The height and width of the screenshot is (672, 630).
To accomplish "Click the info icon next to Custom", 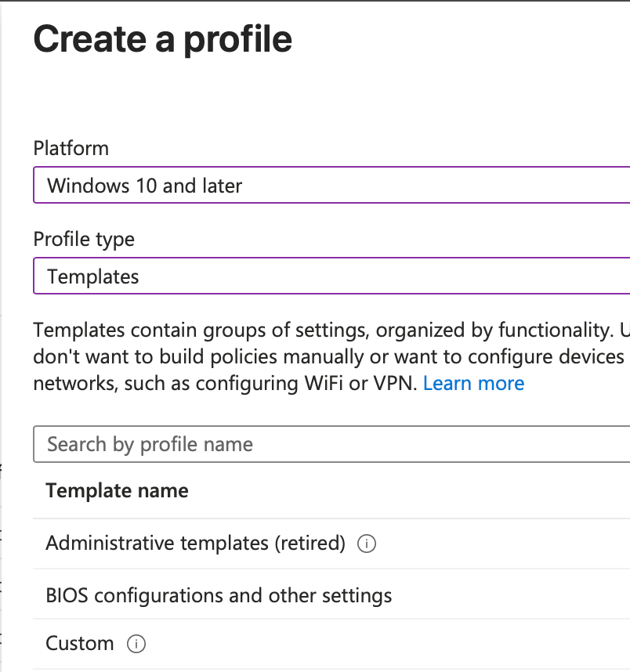I will (x=136, y=644).
